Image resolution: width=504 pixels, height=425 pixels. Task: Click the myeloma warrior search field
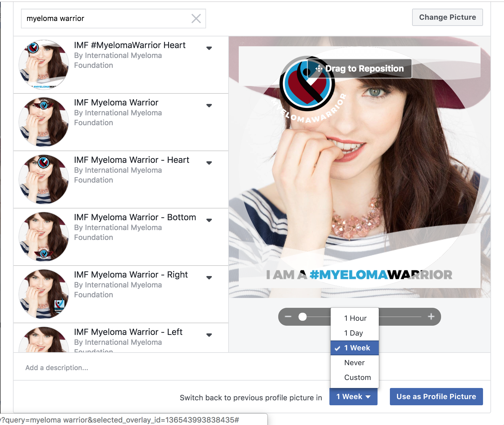coord(113,19)
